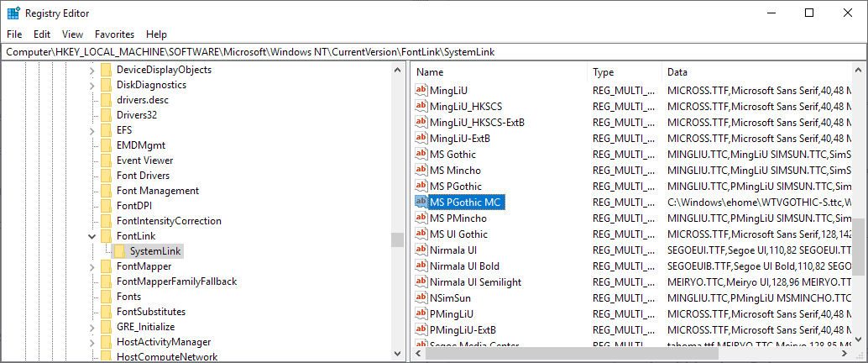Click the DeviceDisplayObjects folder icon

click(107, 70)
